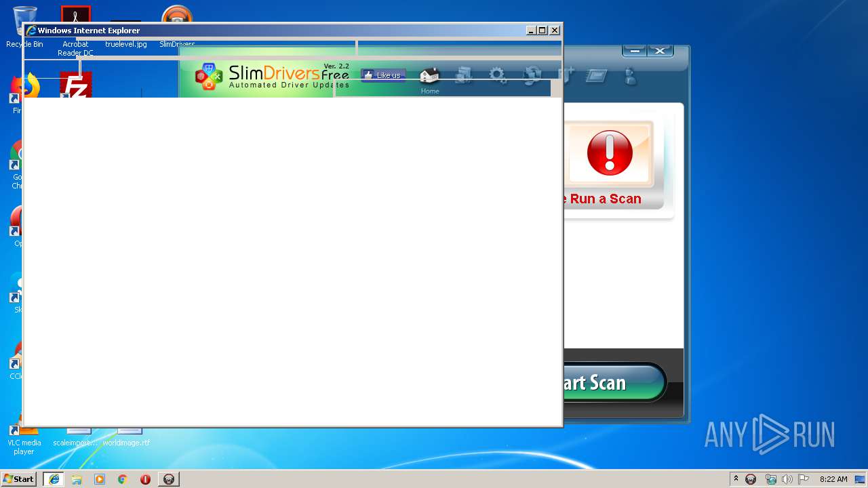This screenshot has width=868, height=488.
Task: Click the globe refresh icon in SlimDrivers toolbar
Action: [x=533, y=75]
